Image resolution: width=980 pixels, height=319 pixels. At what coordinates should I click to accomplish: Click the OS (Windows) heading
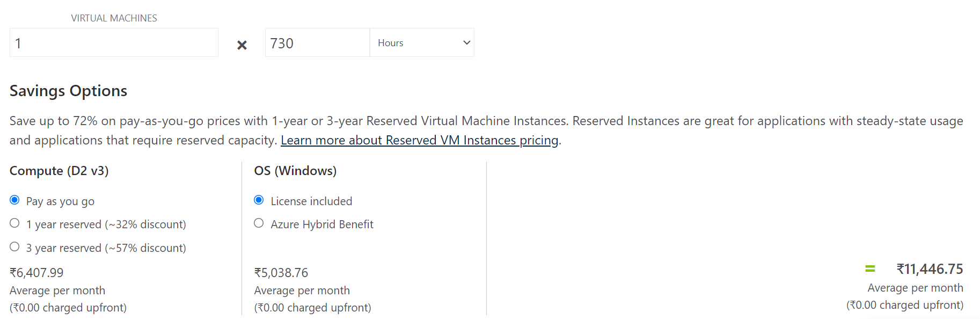click(x=295, y=171)
